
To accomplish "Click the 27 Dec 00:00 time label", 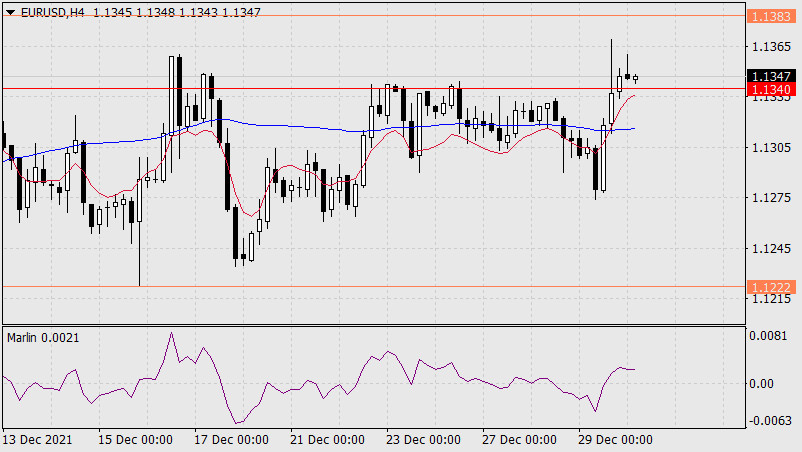I will pyautogui.click(x=519, y=440).
